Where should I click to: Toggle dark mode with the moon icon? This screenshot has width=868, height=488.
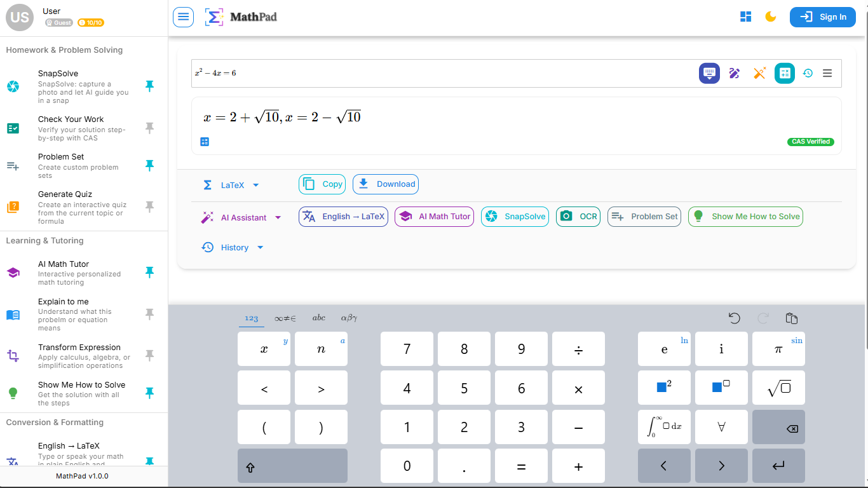771,17
